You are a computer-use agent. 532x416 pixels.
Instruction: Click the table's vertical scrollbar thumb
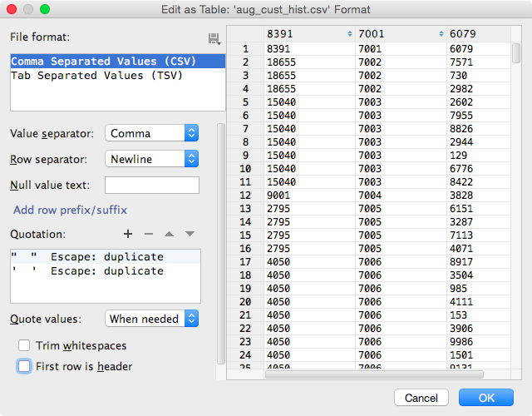pos(516,53)
